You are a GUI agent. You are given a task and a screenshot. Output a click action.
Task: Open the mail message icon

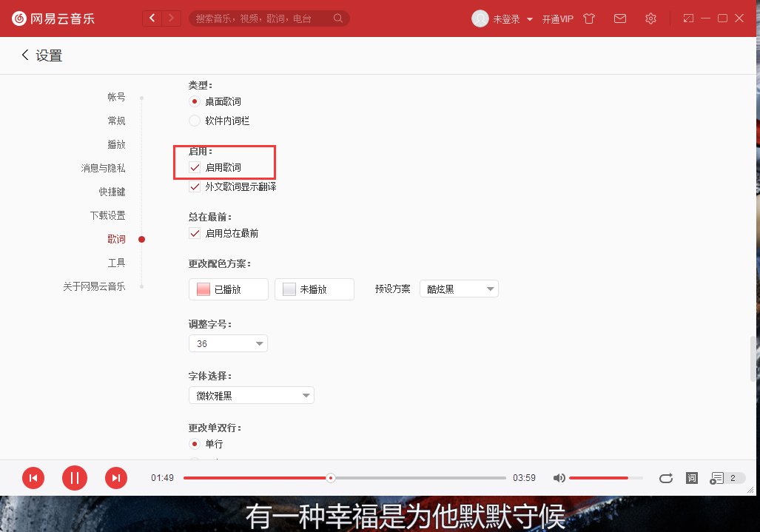point(620,18)
